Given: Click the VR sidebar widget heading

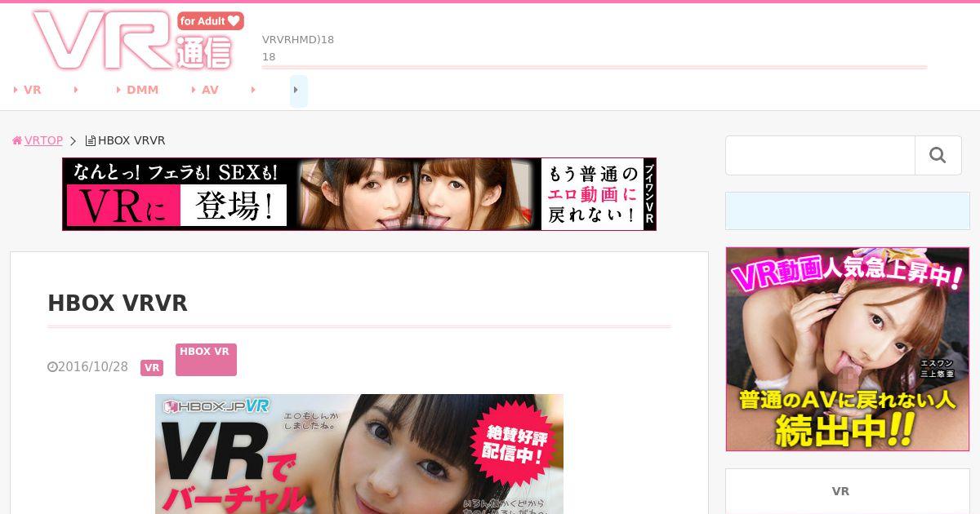Looking at the screenshot, I should [x=840, y=491].
